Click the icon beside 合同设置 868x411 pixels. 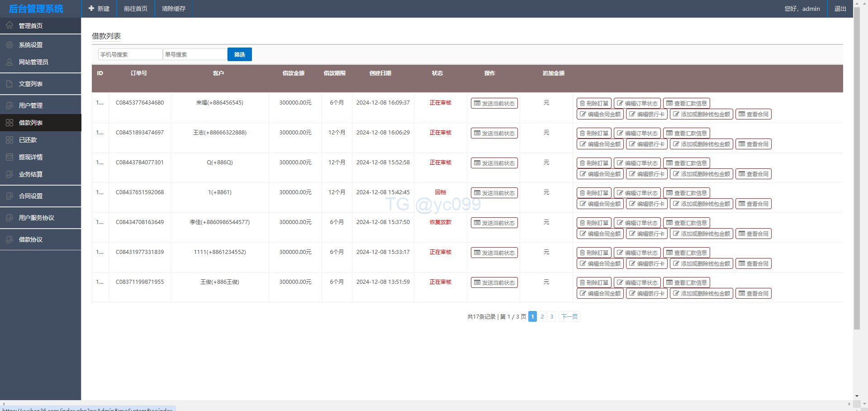(9, 196)
